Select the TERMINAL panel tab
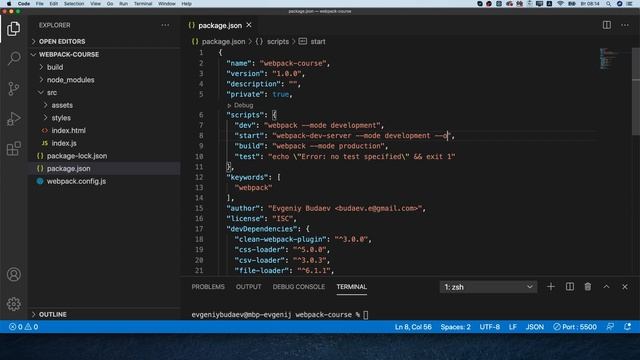 pos(351,287)
